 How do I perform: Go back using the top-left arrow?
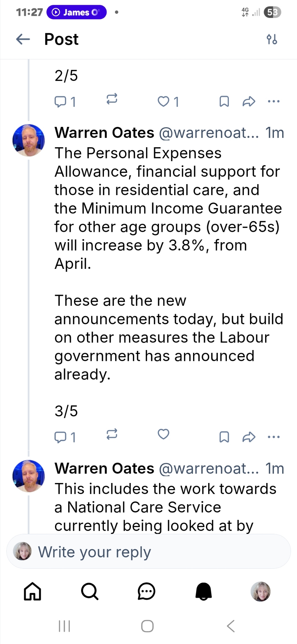coord(23,39)
